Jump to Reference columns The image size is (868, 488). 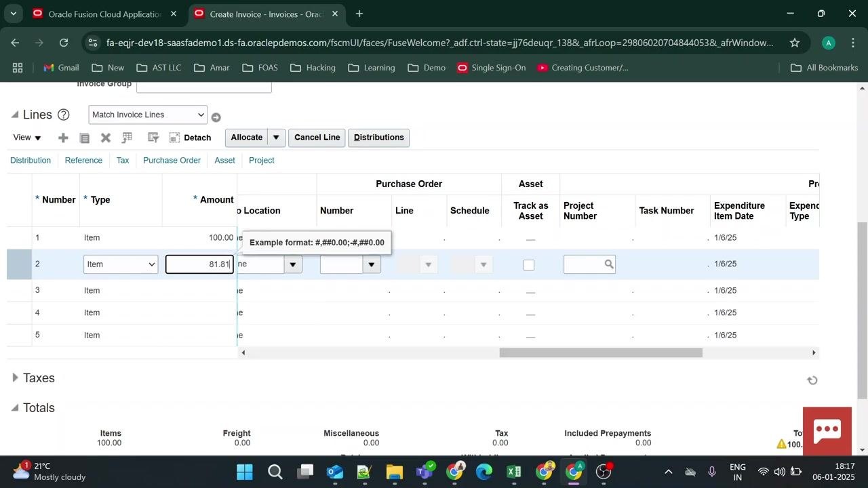pos(83,161)
